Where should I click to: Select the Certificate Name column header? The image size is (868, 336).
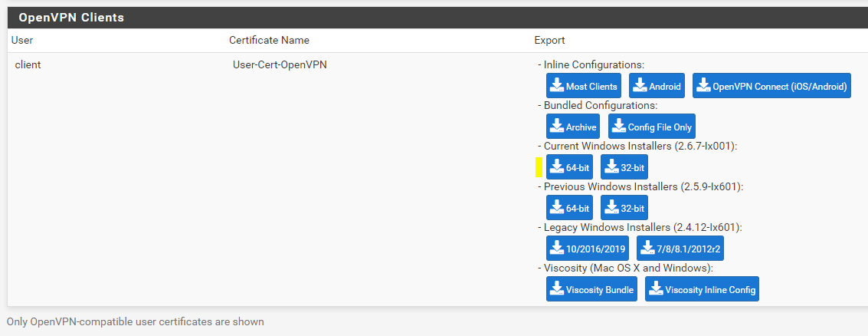[x=269, y=41]
